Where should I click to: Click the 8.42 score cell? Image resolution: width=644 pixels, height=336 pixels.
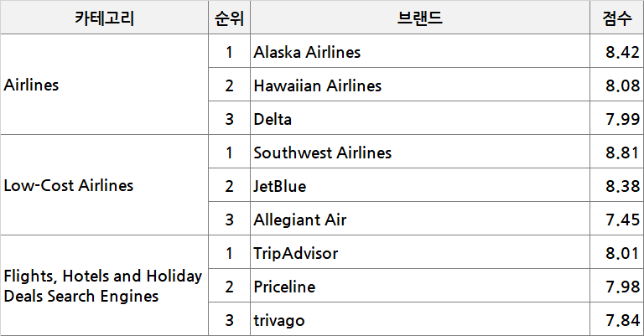tap(622, 52)
